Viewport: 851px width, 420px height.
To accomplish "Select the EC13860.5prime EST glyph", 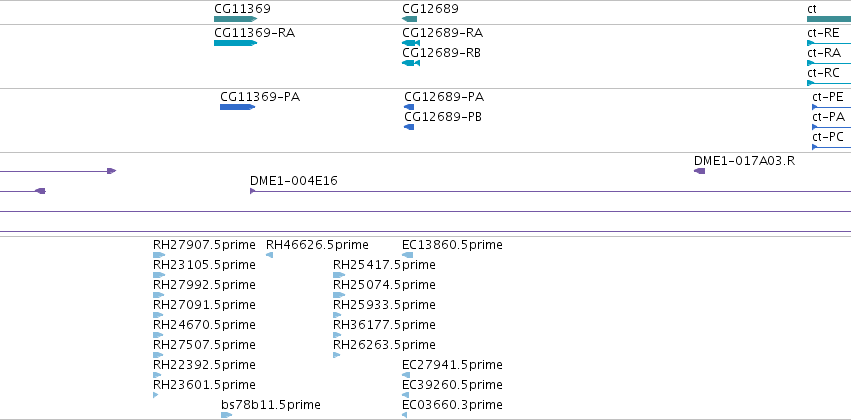I will coord(408,255).
